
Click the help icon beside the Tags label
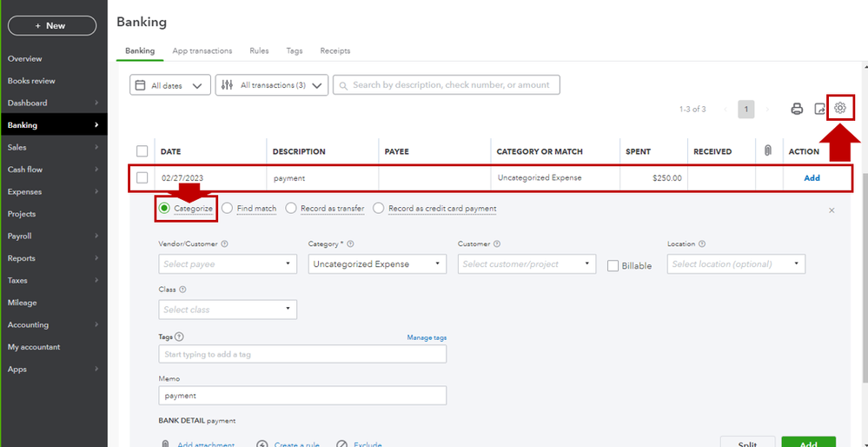pyautogui.click(x=179, y=337)
